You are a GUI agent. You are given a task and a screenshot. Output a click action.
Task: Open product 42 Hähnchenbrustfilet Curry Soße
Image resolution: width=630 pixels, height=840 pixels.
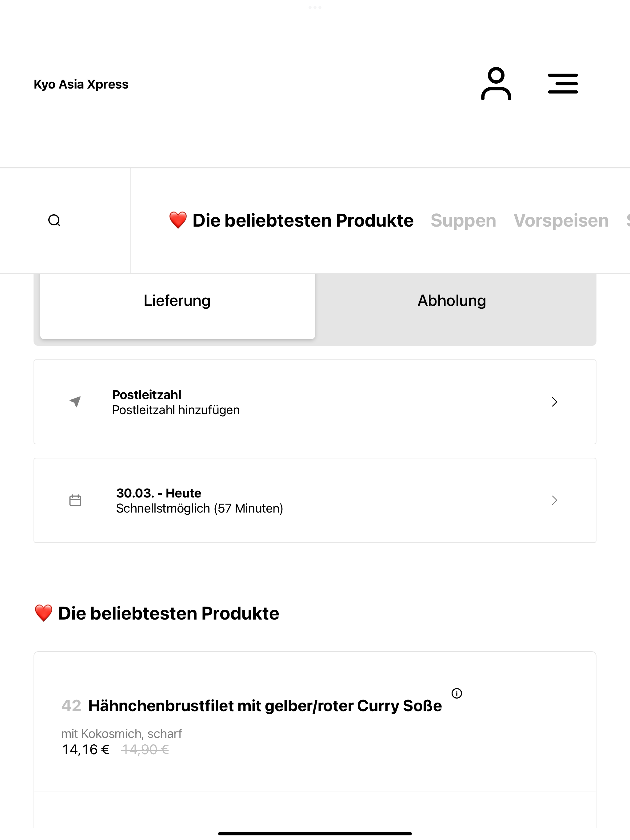tap(315, 722)
